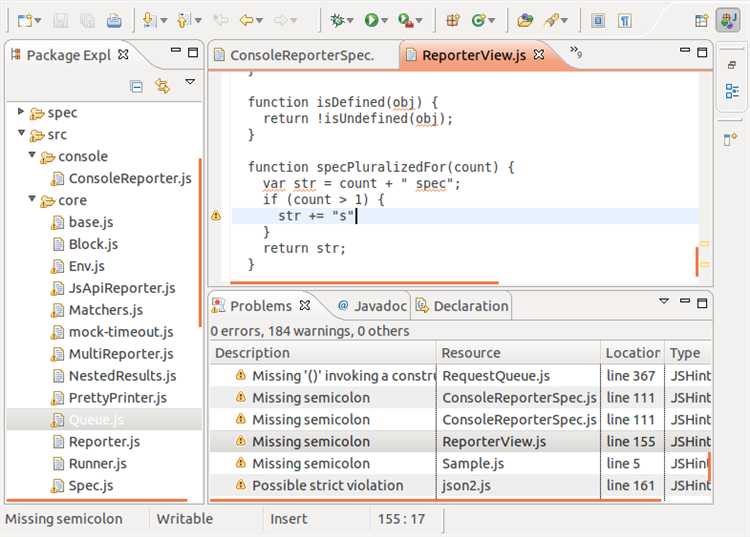This screenshot has height=537, width=750.
Task: Click the Search flashlight toolbar icon
Action: click(551, 20)
